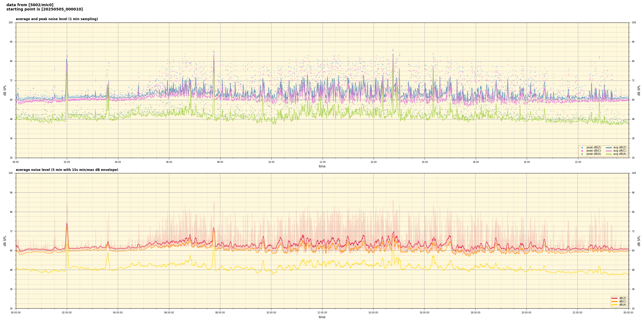Click the 02:00:00 tick label on bottom chart
Screen dimensions: 644x322
click(x=67, y=313)
